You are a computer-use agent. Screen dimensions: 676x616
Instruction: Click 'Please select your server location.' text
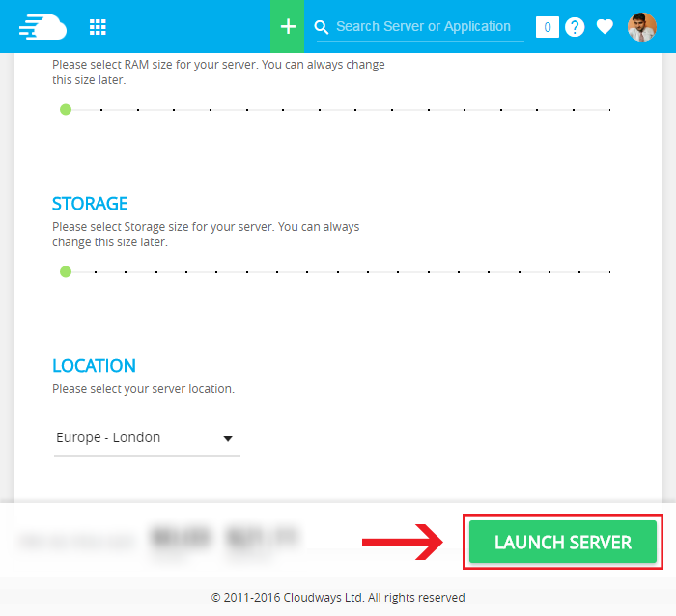[x=143, y=389]
